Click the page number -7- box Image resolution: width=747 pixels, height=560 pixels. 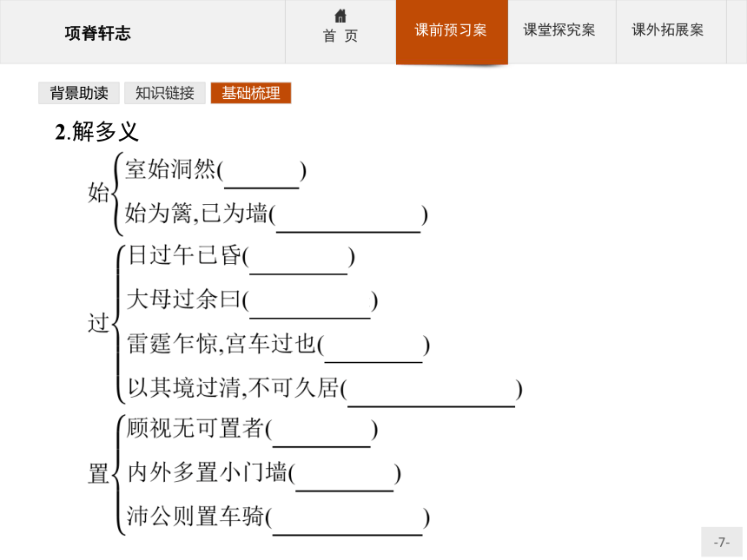(x=721, y=542)
